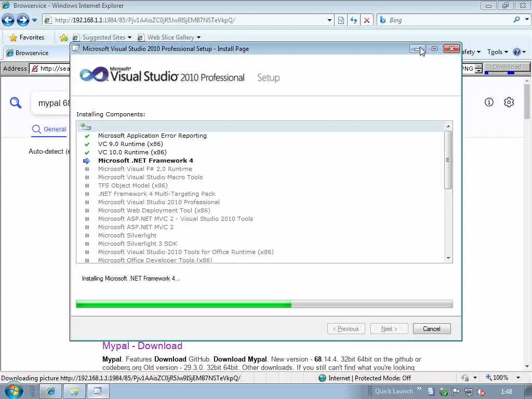532x399 pixels.
Task: Click the search magnifier beside Bing box
Action: pyautogui.click(x=517, y=20)
